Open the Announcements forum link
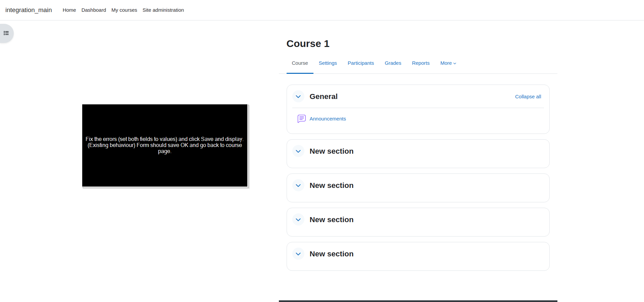 [x=328, y=119]
